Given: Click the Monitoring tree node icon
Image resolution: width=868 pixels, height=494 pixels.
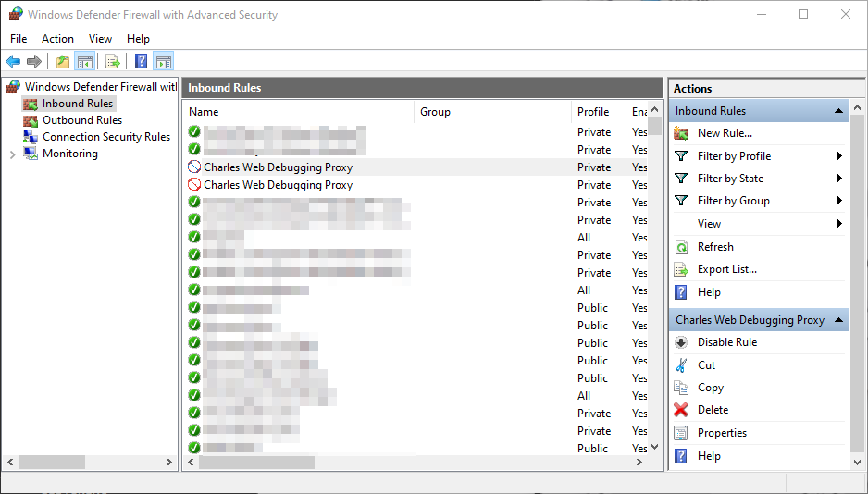Looking at the screenshot, I should [x=31, y=154].
